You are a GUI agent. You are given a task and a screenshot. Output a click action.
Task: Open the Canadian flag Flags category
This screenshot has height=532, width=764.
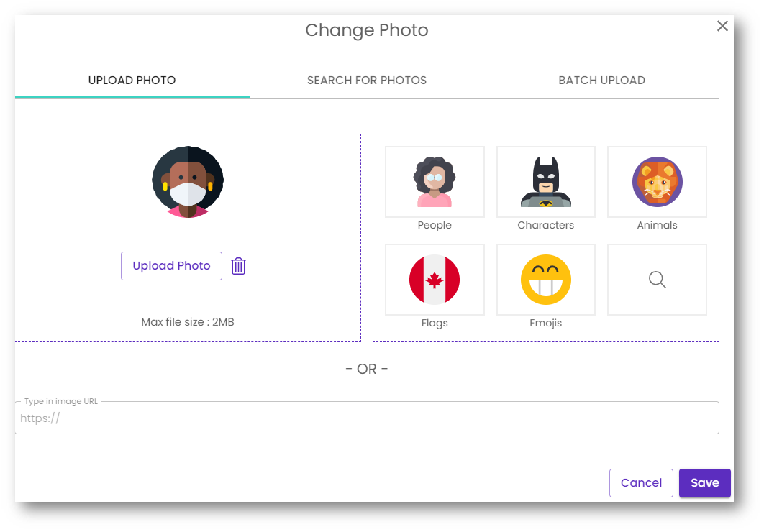tap(435, 279)
